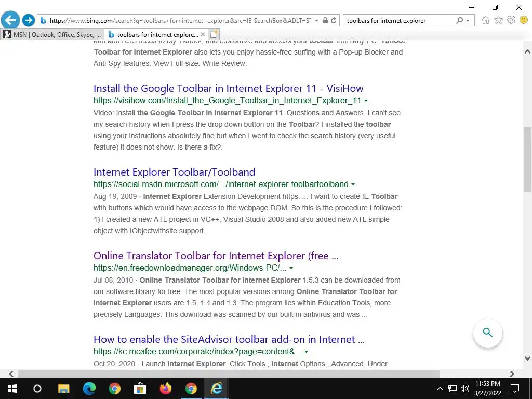Launch Firefox from the taskbar
This screenshot has width=532, height=399.
tap(166, 389)
